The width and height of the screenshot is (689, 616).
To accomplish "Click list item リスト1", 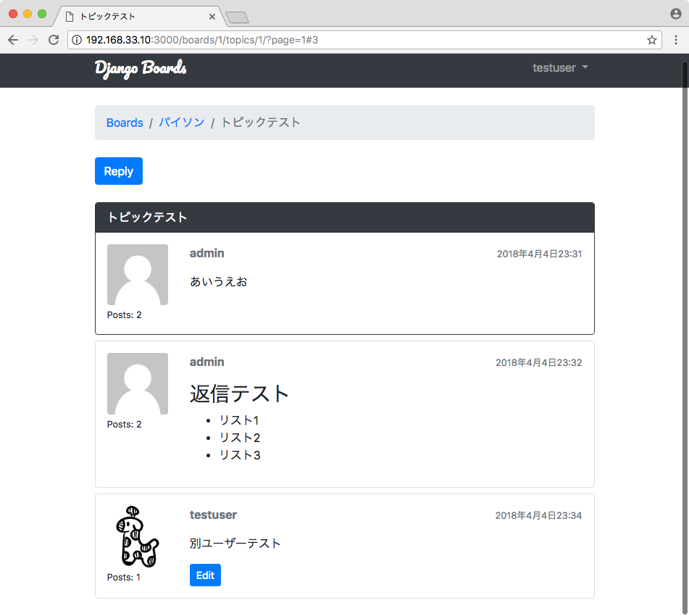I will (239, 420).
